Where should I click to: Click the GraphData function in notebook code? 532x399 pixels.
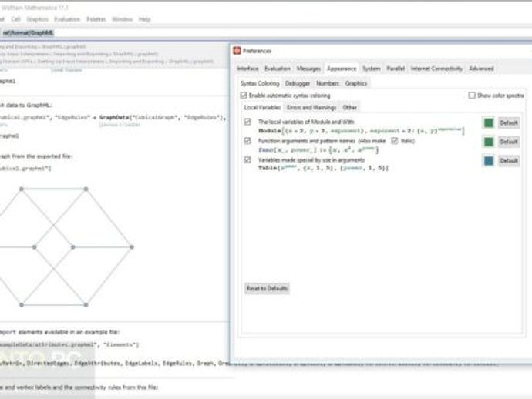click(114, 118)
